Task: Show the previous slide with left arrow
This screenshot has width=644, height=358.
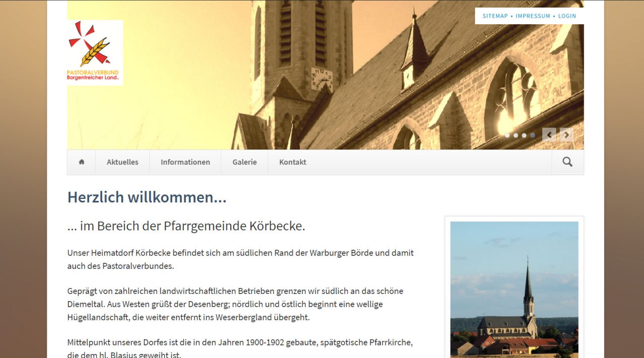Action: [x=549, y=135]
